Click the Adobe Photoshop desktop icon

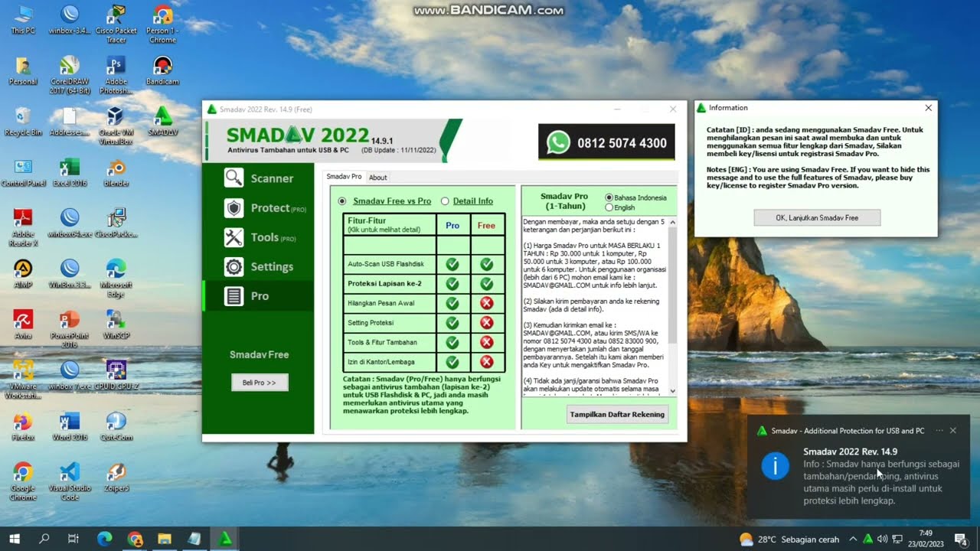(116, 74)
